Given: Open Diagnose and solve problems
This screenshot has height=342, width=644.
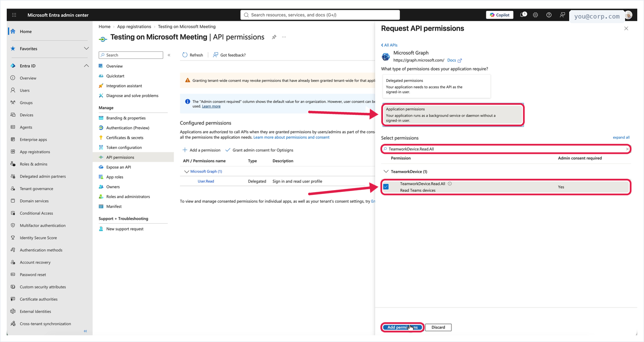Looking at the screenshot, I should [x=132, y=96].
